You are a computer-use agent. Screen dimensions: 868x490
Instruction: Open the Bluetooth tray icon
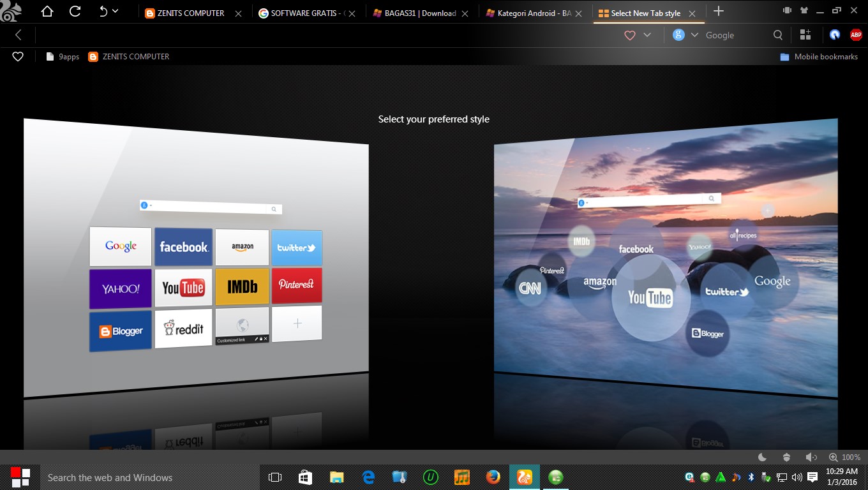[x=751, y=477]
